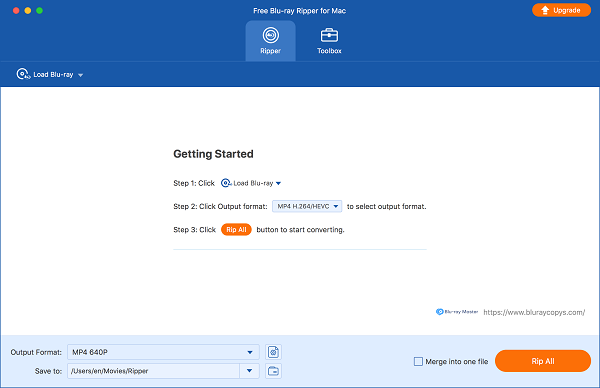
Task: Click the Load Blu-ray disc icon in toolbar
Action: (x=23, y=74)
